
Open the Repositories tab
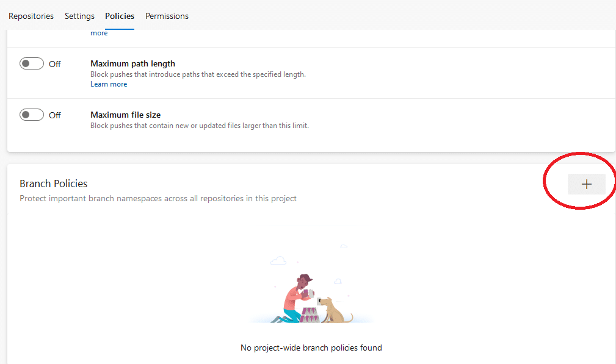coord(31,16)
